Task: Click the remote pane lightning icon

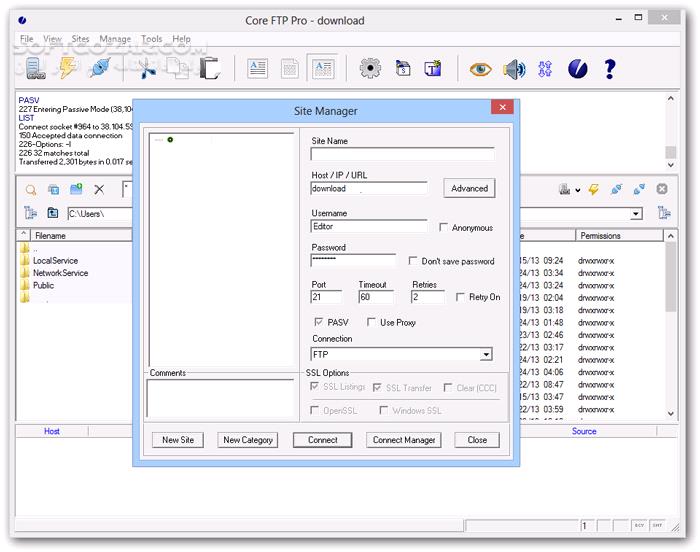Action: (593, 189)
